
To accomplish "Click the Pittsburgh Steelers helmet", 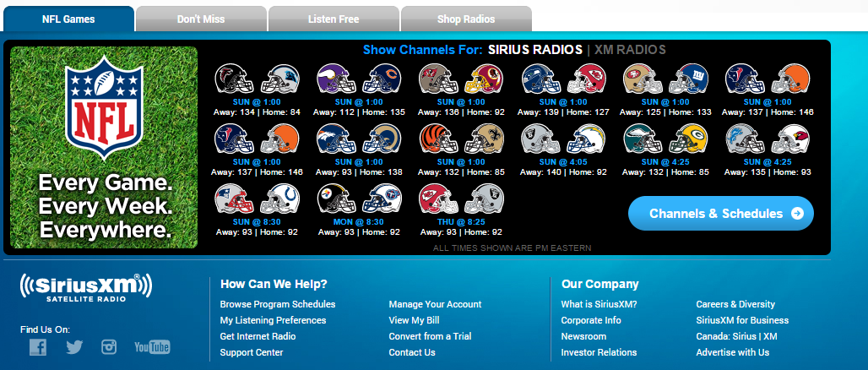I will click(336, 199).
